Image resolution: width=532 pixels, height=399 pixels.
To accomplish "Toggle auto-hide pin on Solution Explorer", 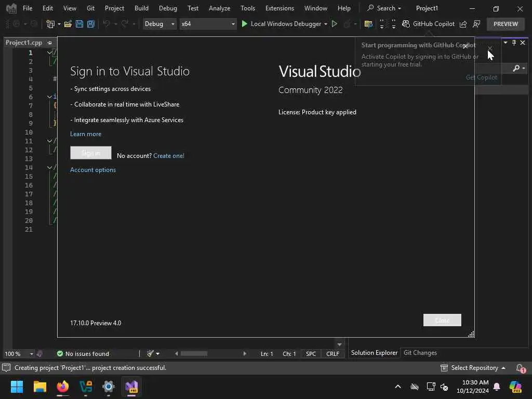I will pos(514,43).
